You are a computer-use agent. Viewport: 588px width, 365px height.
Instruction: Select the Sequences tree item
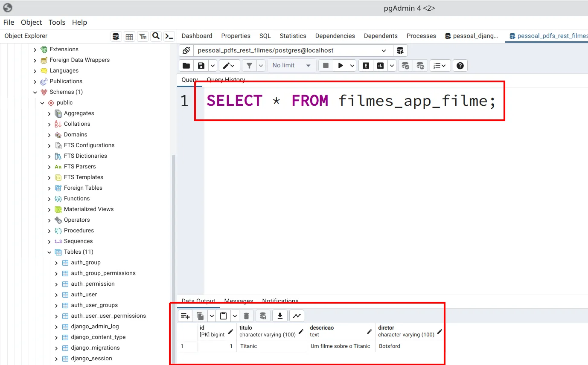(x=78, y=241)
